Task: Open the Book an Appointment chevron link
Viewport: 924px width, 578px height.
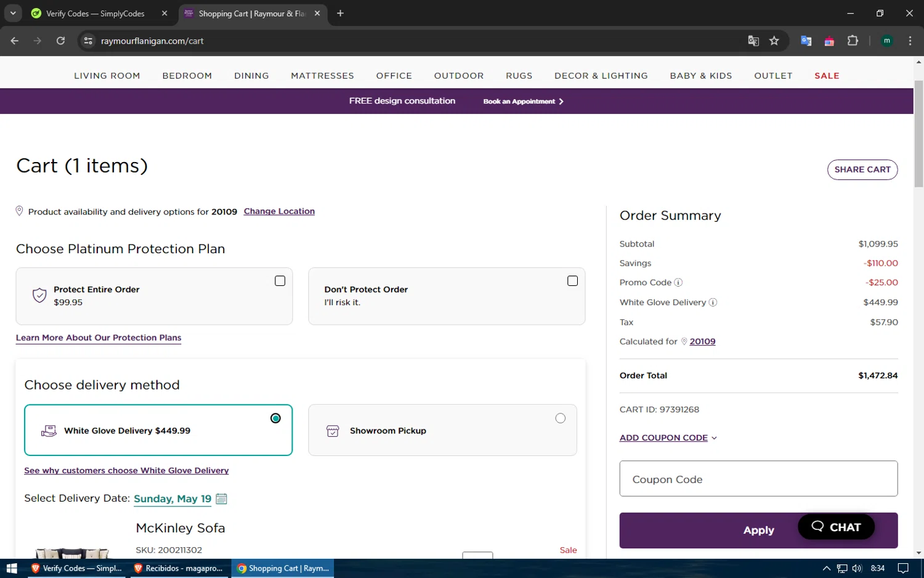Action: coord(524,102)
